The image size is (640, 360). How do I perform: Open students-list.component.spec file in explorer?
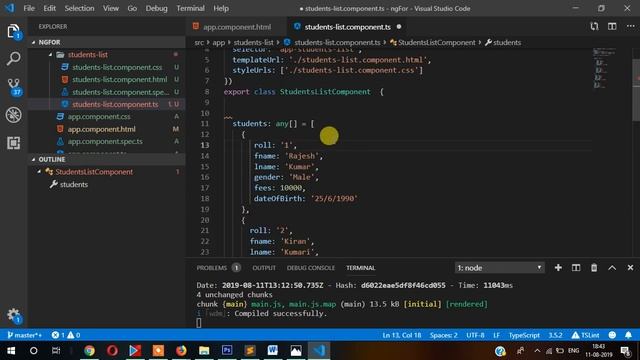pos(120,92)
